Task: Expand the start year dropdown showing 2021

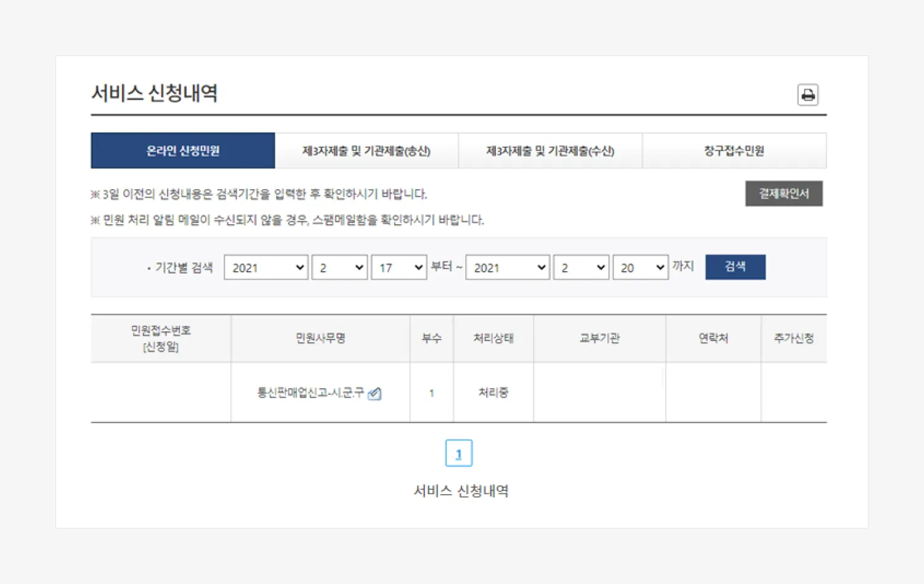Action: click(x=266, y=267)
